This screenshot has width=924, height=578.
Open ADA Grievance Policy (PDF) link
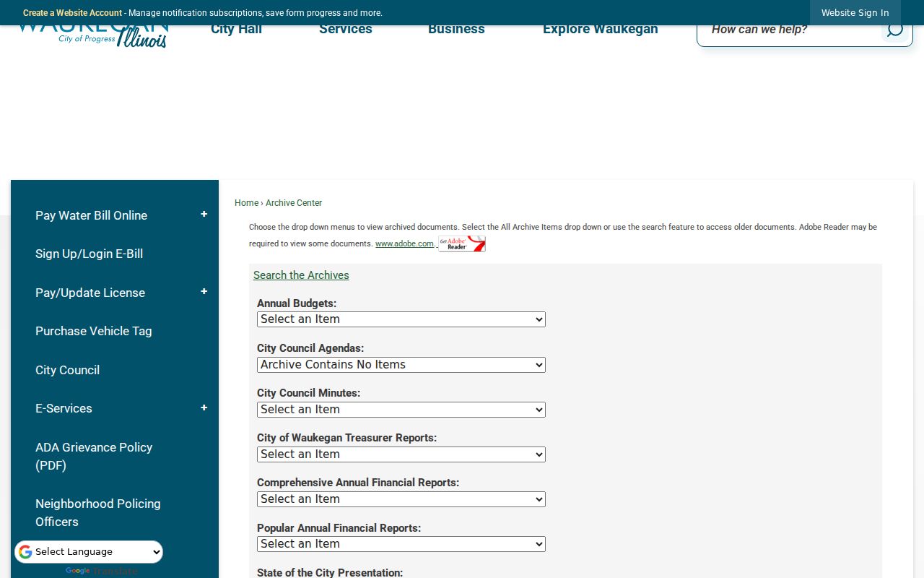point(94,456)
